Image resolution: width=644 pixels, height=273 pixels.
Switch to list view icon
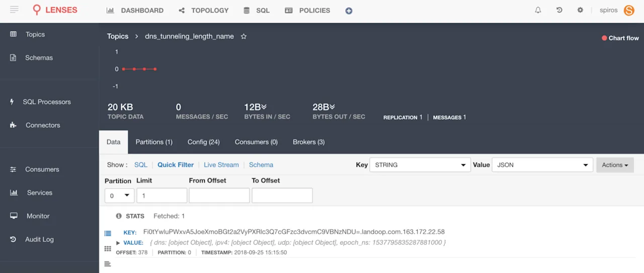tap(108, 233)
